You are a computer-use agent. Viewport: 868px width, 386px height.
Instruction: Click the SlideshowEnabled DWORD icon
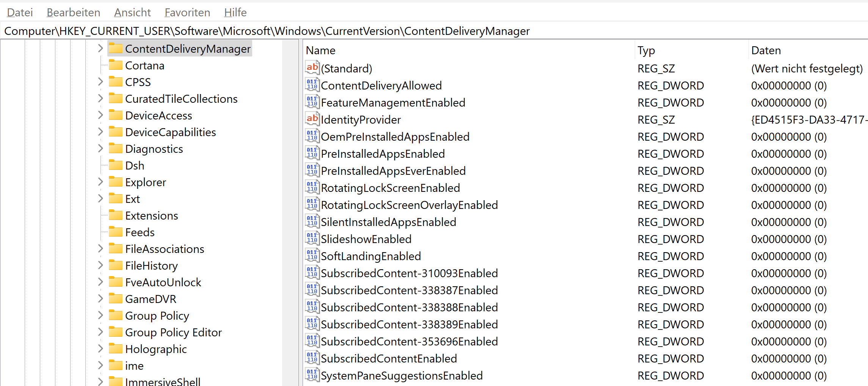pos(312,239)
